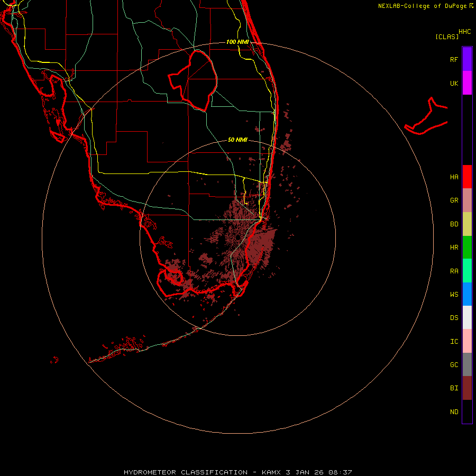The width and height of the screenshot is (476, 476).
Task: Click the GR legend color swatch
Action: pos(467,200)
